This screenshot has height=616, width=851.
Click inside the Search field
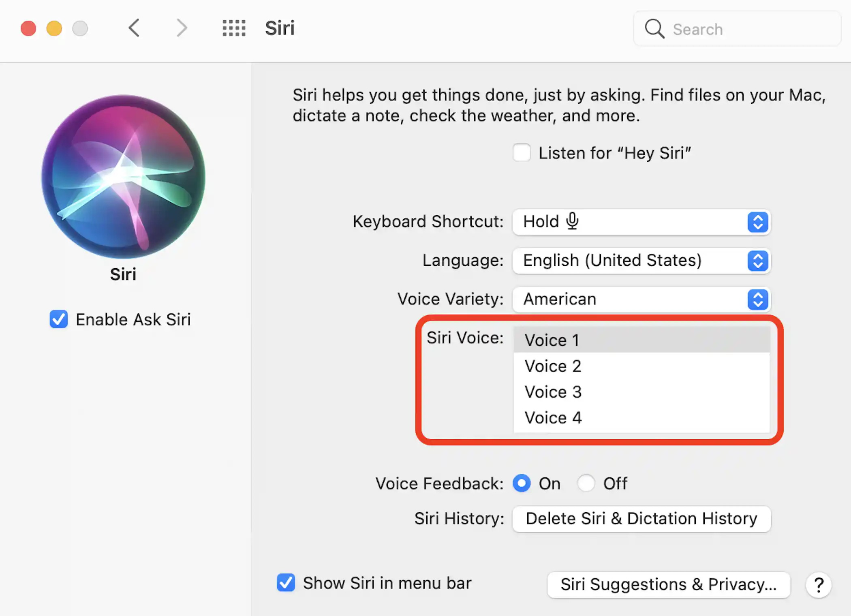[729, 29]
